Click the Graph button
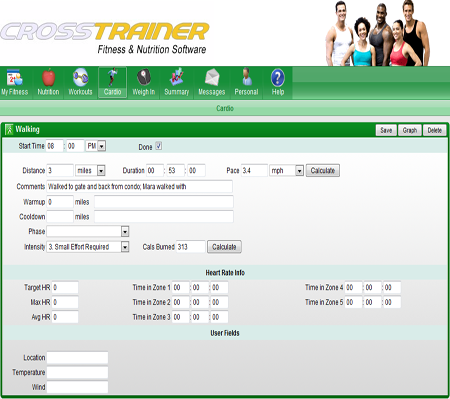This screenshot has width=450, height=399. 410,130
